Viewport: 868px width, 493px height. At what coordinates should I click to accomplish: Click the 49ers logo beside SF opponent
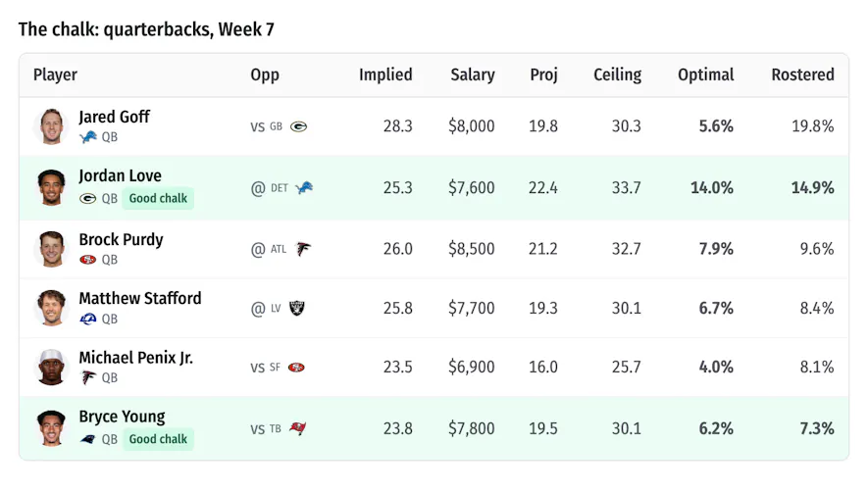297,368
